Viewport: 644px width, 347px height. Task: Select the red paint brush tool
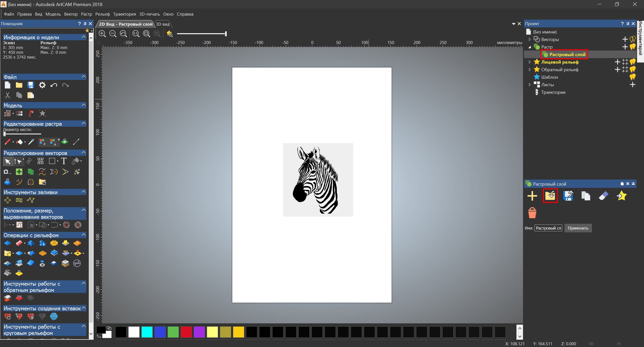7,142
